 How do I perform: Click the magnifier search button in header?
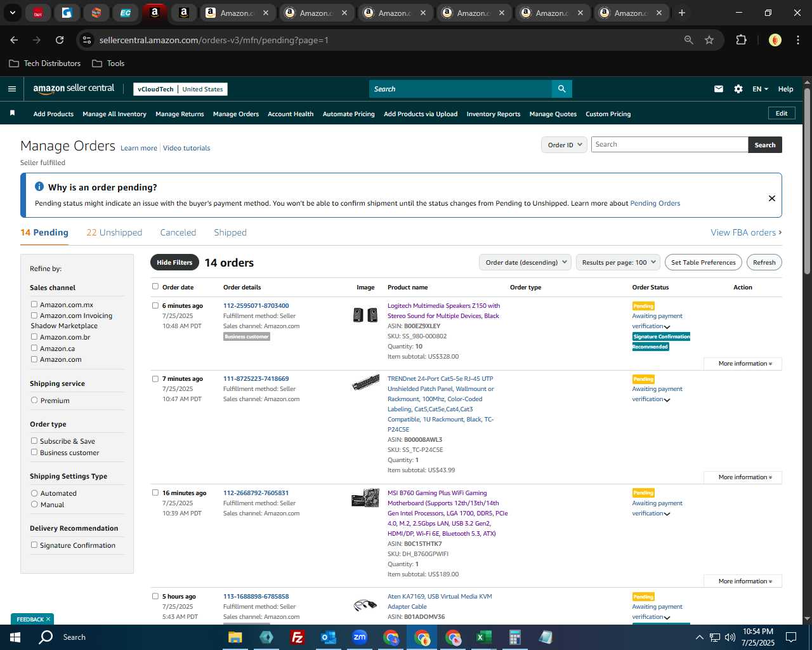561,89
